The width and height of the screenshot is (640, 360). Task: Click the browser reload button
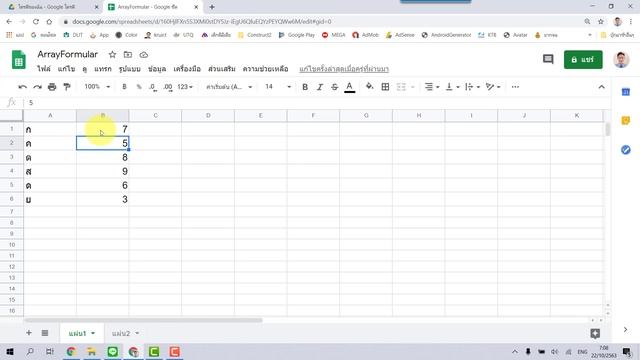tap(36, 22)
